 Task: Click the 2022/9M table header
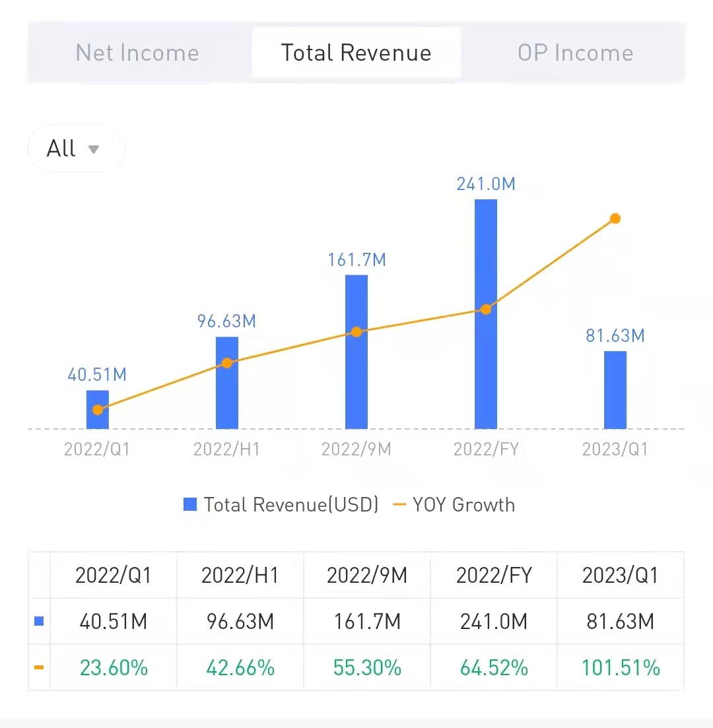(x=367, y=576)
